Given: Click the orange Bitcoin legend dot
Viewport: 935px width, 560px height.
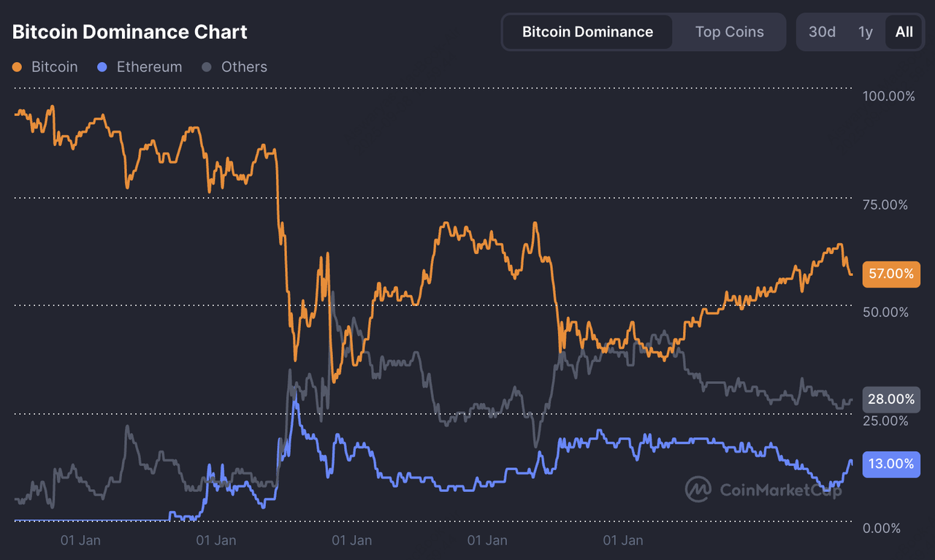Looking at the screenshot, I should coord(18,67).
